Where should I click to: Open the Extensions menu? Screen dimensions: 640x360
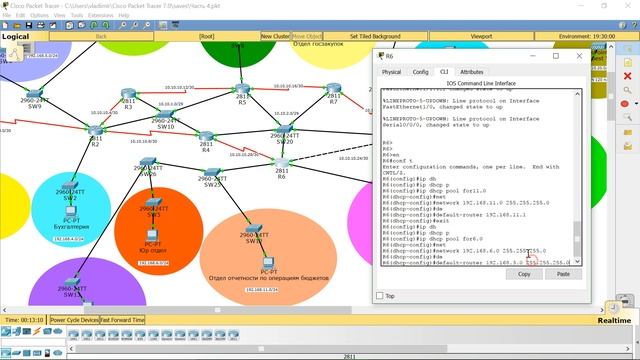[x=100, y=15]
